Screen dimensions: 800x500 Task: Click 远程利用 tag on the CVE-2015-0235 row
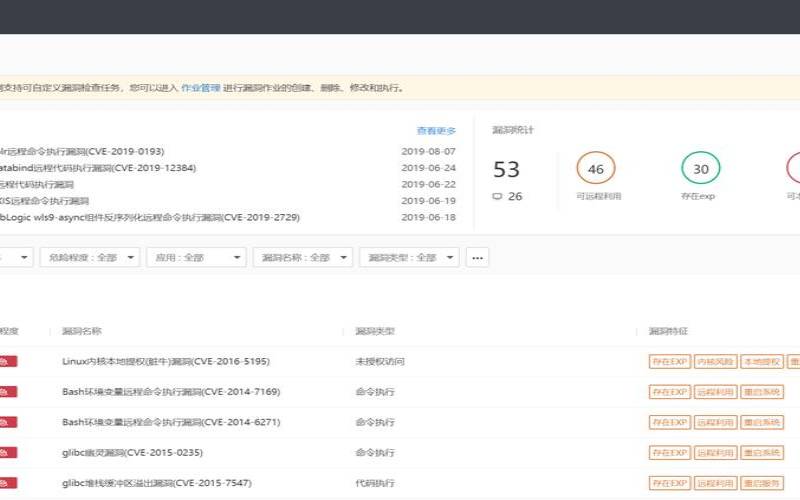pyautogui.click(x=715, y=453)
